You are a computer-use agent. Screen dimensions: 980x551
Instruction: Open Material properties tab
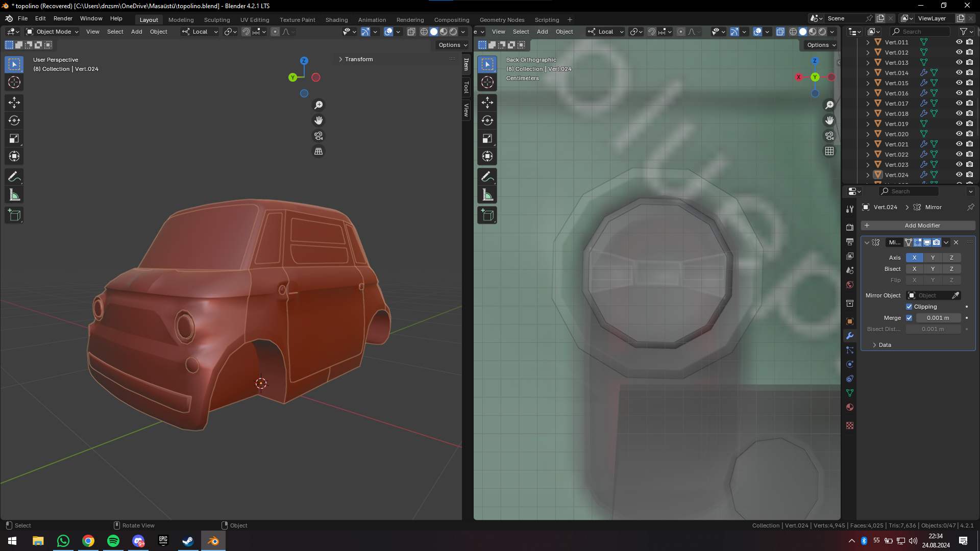point(850,407)
